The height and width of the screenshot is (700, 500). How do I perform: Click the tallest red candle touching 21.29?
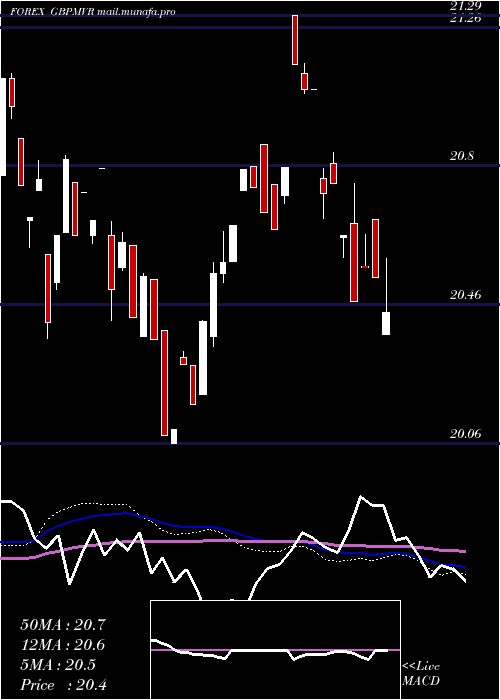(x=295, y=40)
